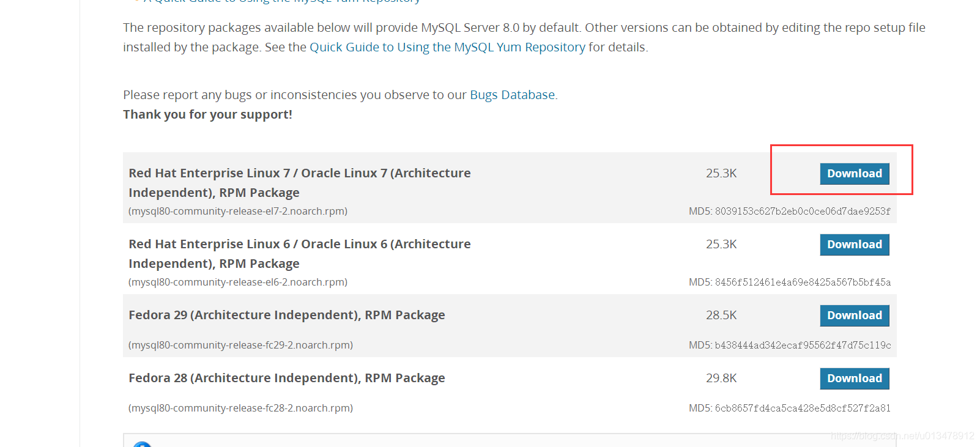980x447 pixels.
Task: Click the Fedora 29 (Architecture Independent) title
Action: [x=287, y=315]
